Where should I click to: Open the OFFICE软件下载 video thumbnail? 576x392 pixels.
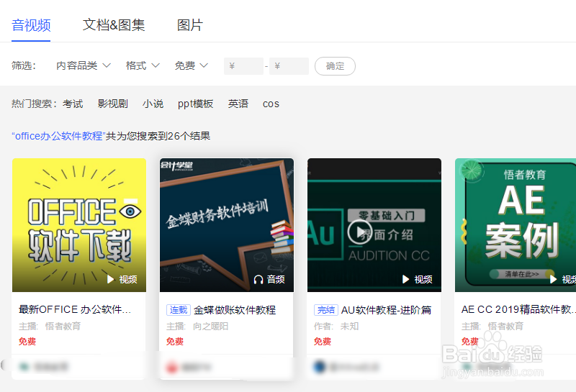[79, 225]
